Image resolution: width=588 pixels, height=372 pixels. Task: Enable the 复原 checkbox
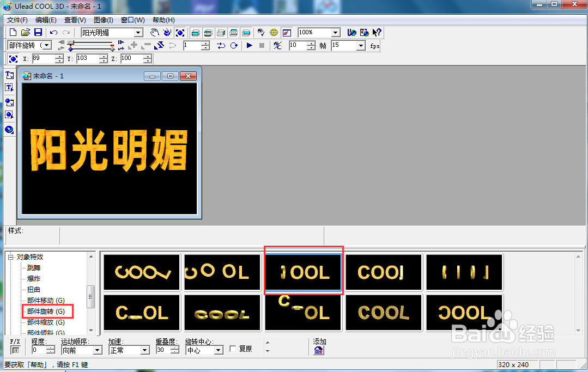(233, 349)
